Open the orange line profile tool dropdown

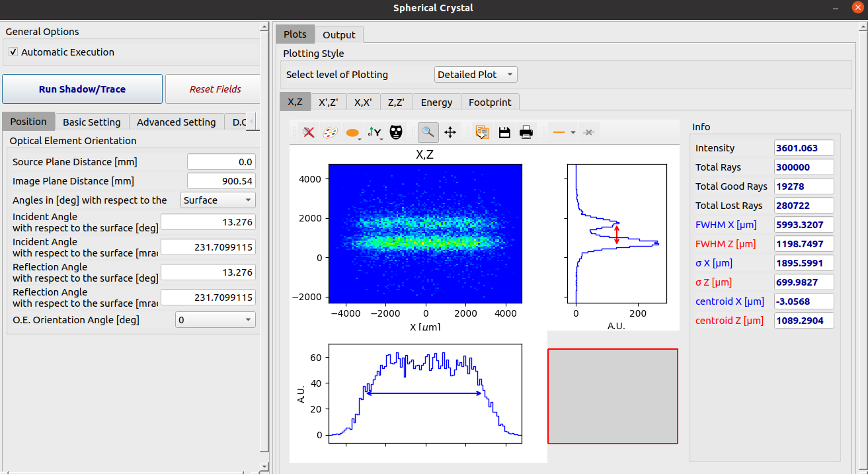pos(572,132)
